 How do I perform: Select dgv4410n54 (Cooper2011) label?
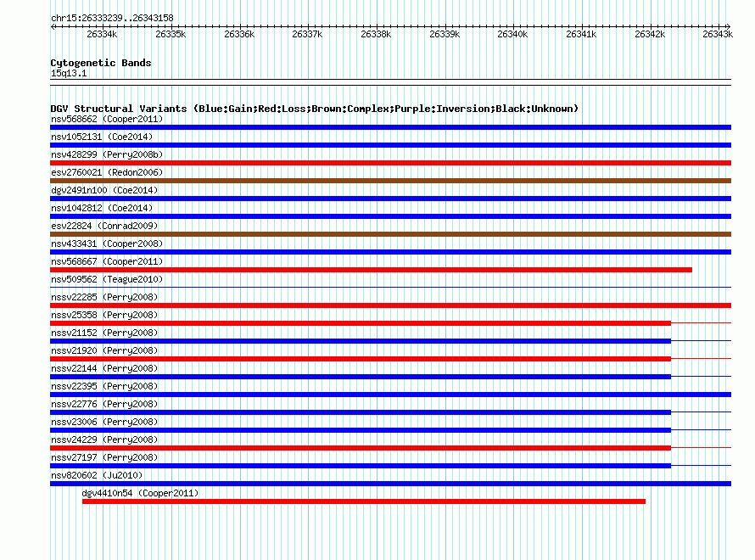(140, 493)
